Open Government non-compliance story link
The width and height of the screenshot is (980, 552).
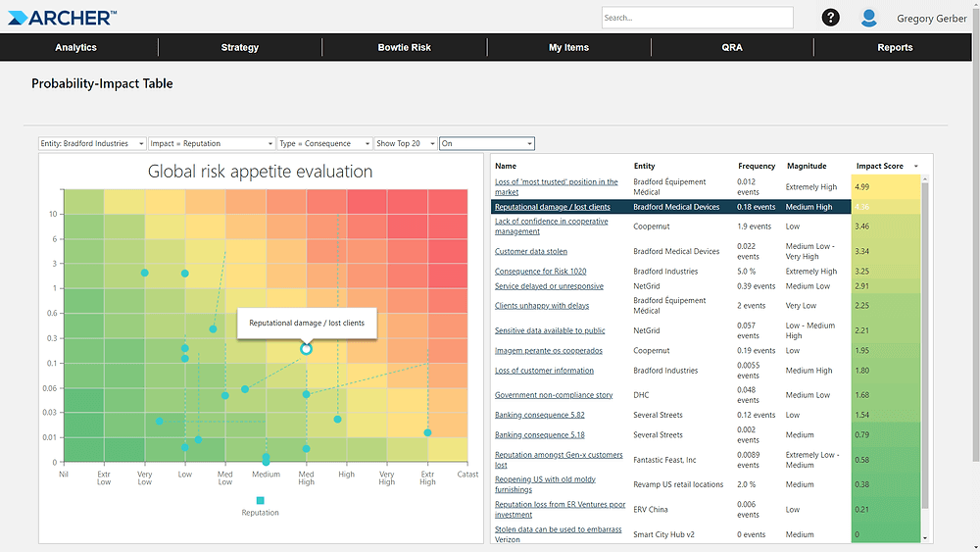tap(553, 395)
